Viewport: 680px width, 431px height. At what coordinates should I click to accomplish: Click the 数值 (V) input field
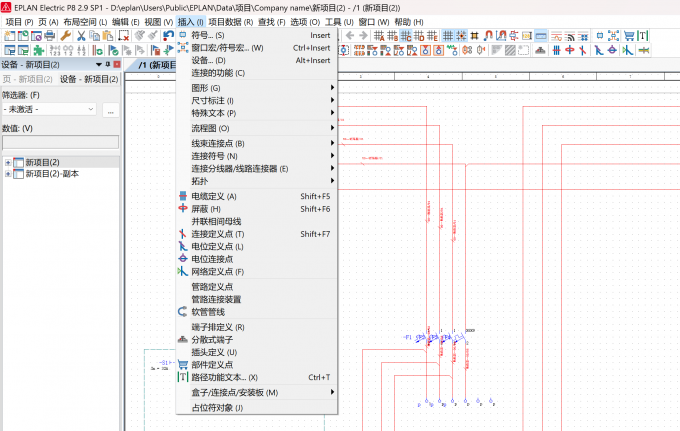pos(60,142)
